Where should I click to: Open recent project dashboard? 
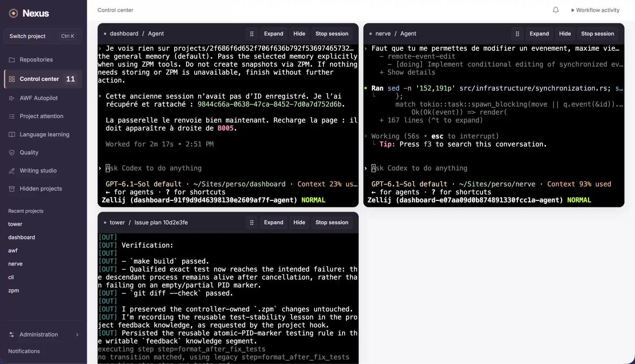(x=21, y=237)
